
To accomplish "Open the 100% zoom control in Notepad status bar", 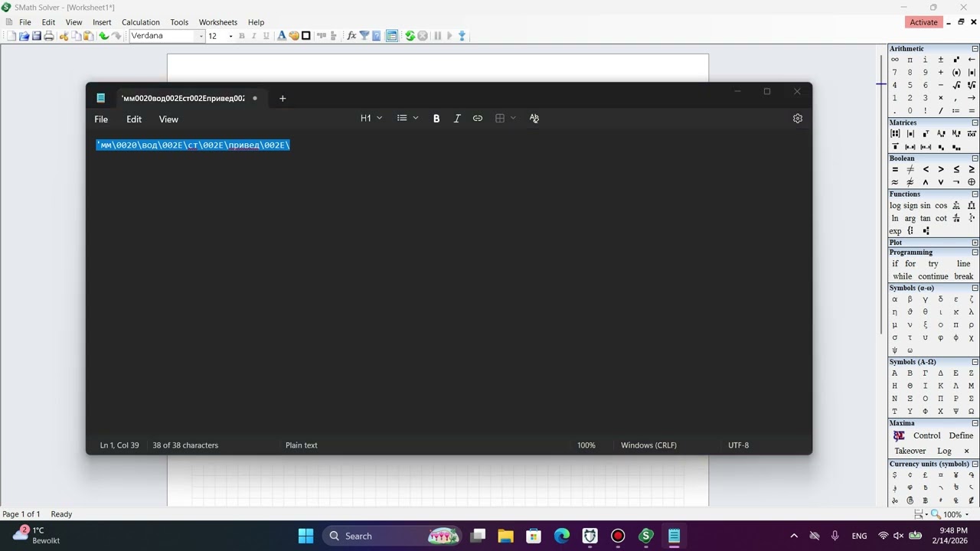I will pyautogui.click(x=586, y=445).
